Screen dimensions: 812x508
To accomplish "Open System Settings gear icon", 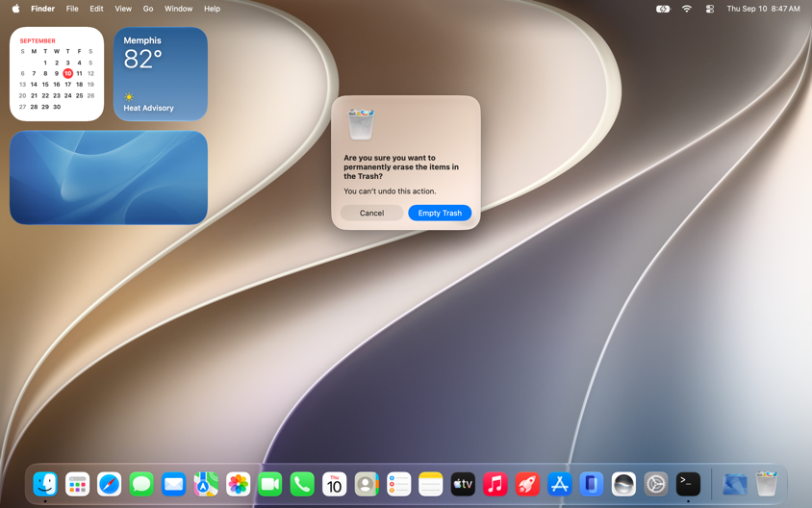I will [x=655, y=484].
